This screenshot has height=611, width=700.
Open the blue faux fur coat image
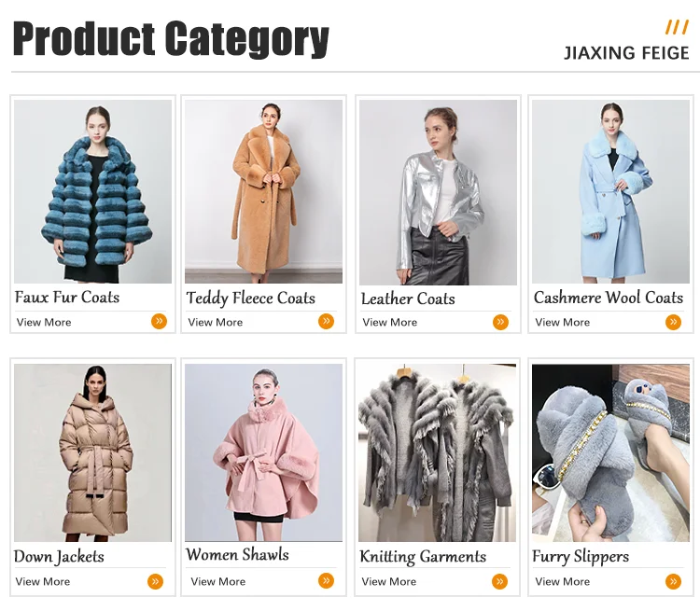pos(92,191)
